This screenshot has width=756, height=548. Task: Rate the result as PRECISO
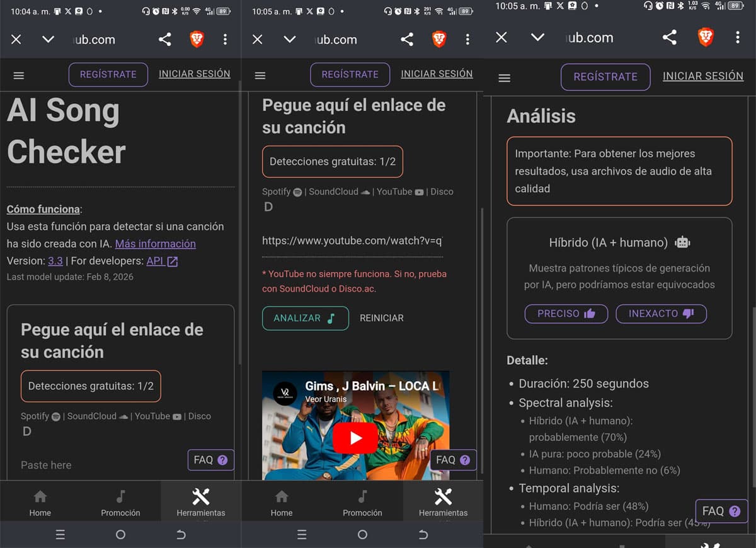566,314
